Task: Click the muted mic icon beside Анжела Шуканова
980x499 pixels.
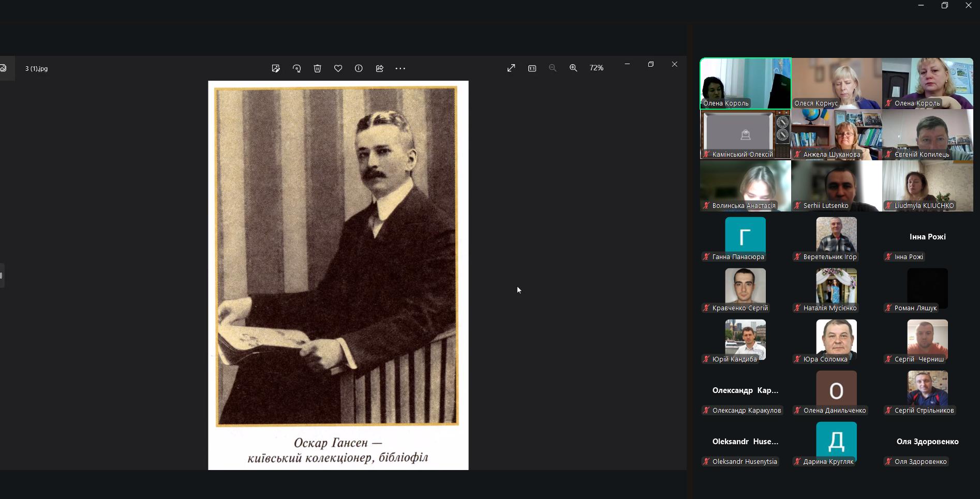Action: click(797, 155)
